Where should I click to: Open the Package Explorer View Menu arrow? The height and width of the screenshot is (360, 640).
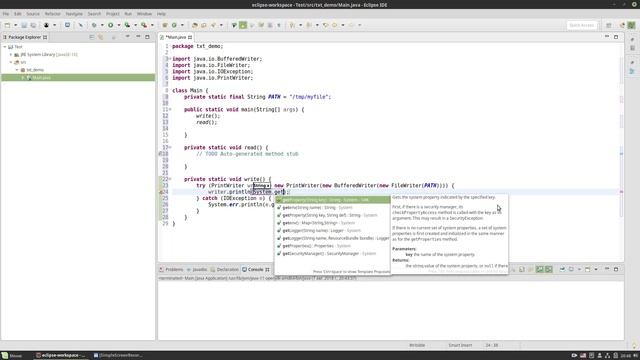click(127, 37)
